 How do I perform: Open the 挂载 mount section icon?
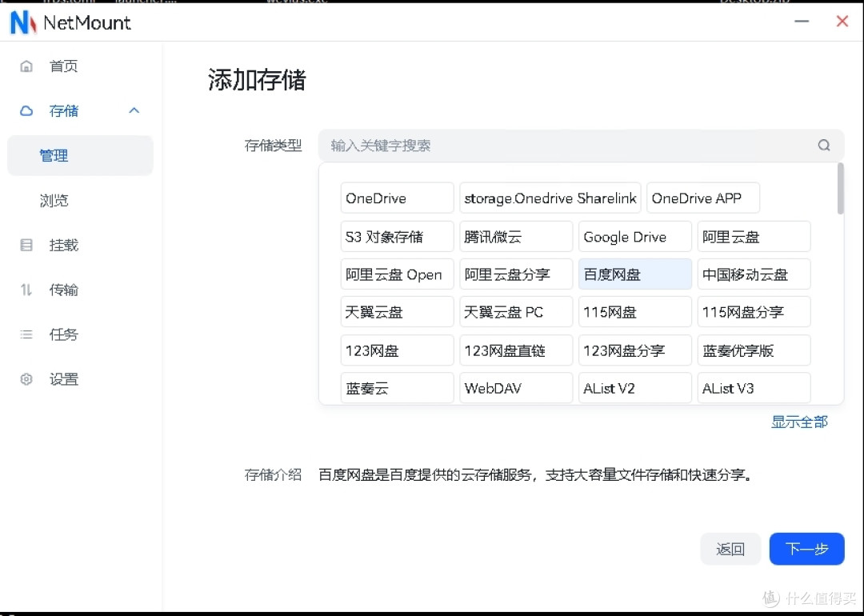click(27, 245)
